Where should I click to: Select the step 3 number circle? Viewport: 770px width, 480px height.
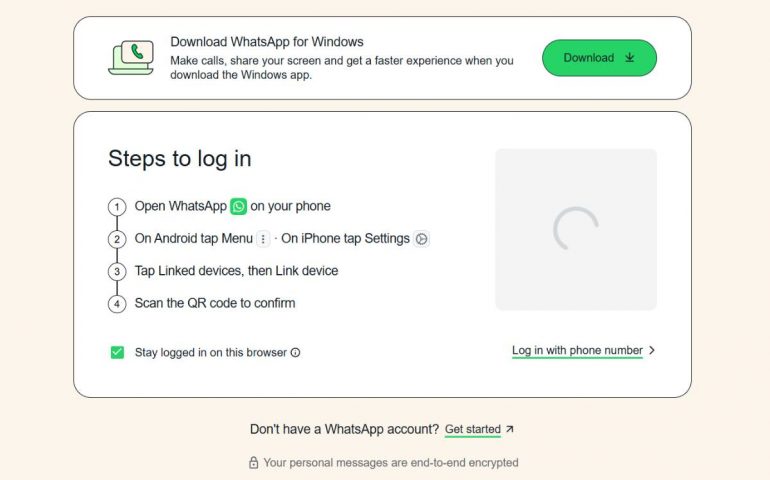(117, 271)
